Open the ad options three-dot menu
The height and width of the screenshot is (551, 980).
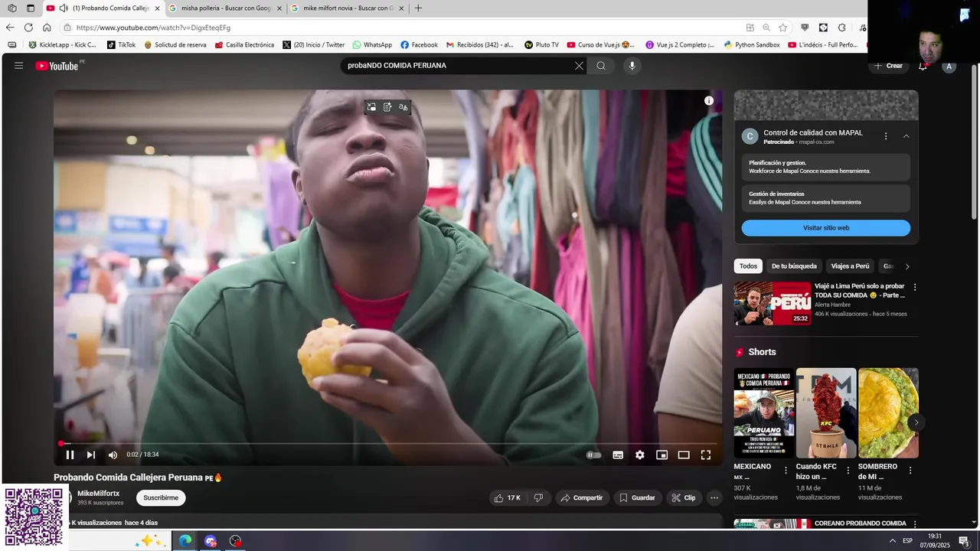coord(886,136)
